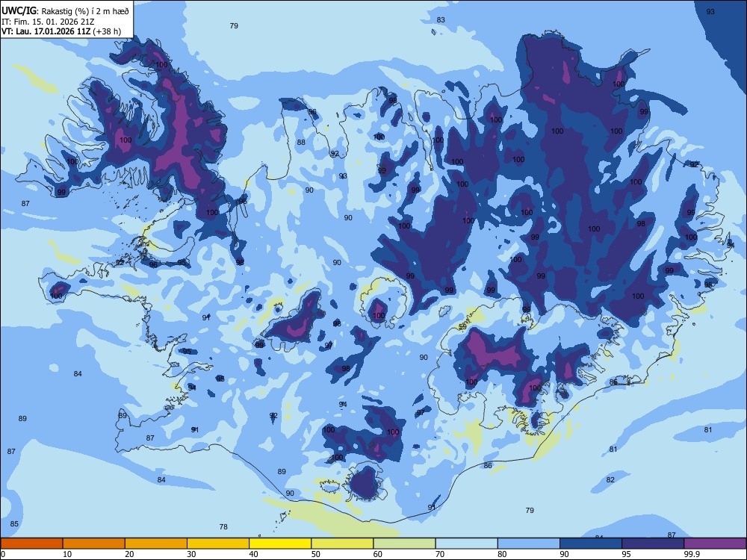Click the humidity value '83' at the top
This screenshot has height=560, width=747.
[441, 19]
